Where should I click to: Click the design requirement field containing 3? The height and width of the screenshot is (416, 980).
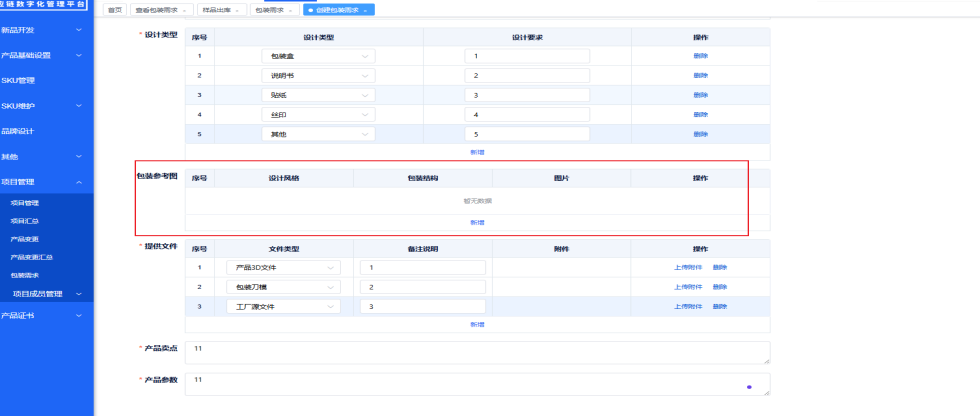coord(527,96)
